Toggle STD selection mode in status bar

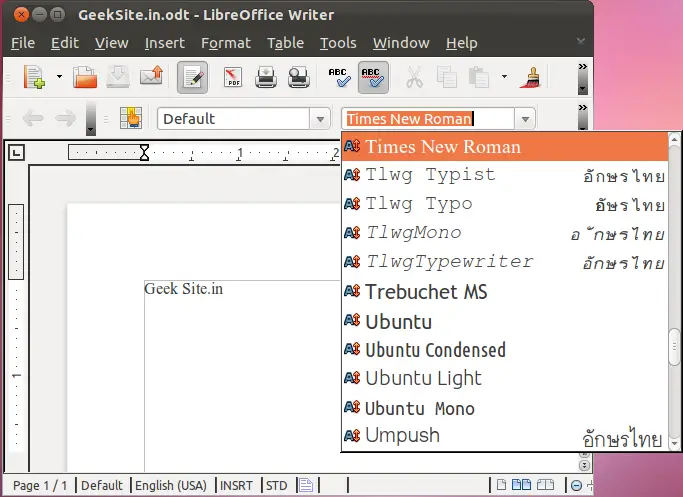coord(276,485)
